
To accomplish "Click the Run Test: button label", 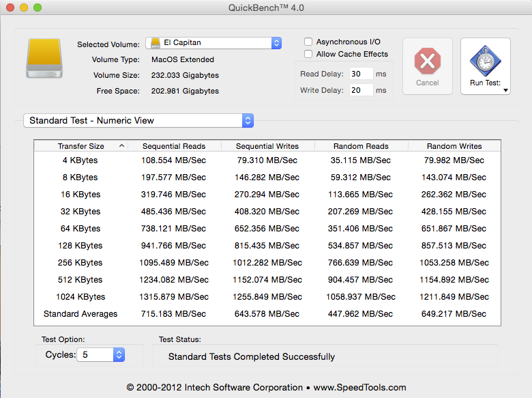I will (485, 83).
